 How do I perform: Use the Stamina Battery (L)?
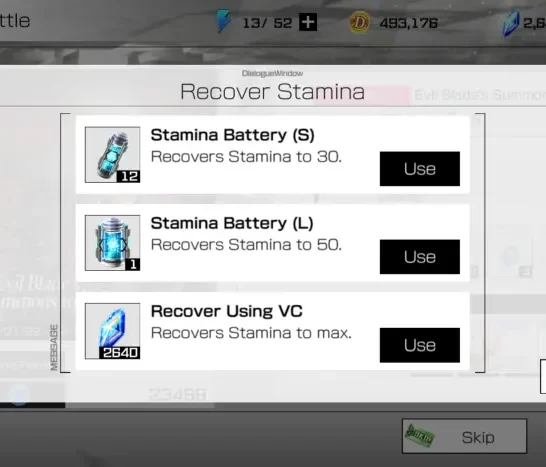pyautogui.click(x=420, y=257)
